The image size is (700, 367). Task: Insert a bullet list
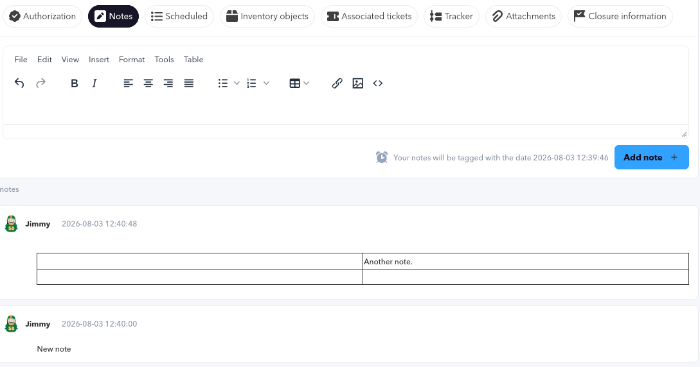[223, 83]
